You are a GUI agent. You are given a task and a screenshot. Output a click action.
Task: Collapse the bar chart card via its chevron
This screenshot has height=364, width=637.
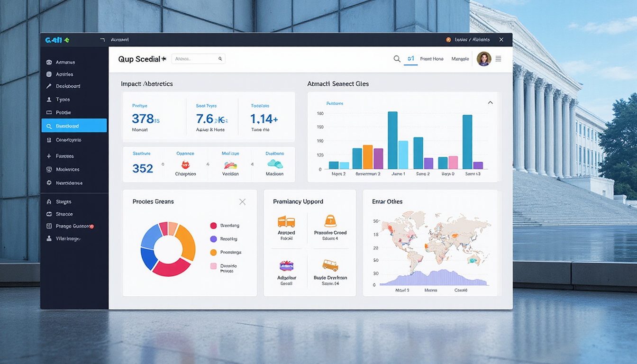491,101
